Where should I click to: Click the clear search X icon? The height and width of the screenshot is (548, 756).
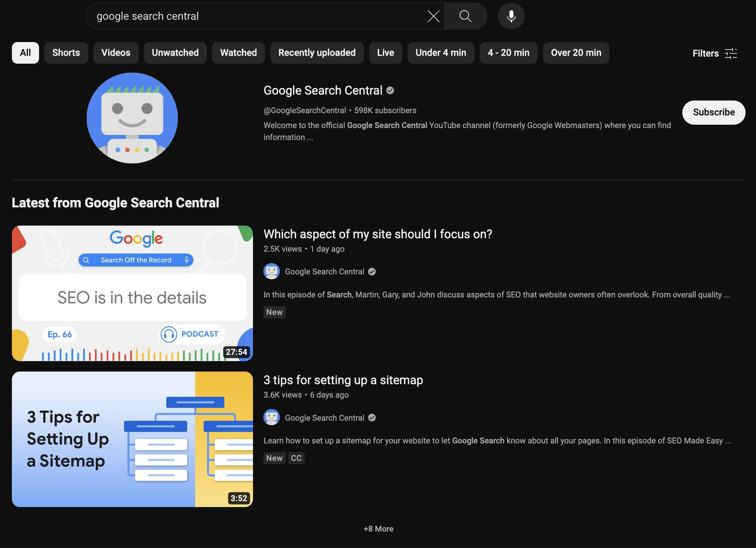433,16
